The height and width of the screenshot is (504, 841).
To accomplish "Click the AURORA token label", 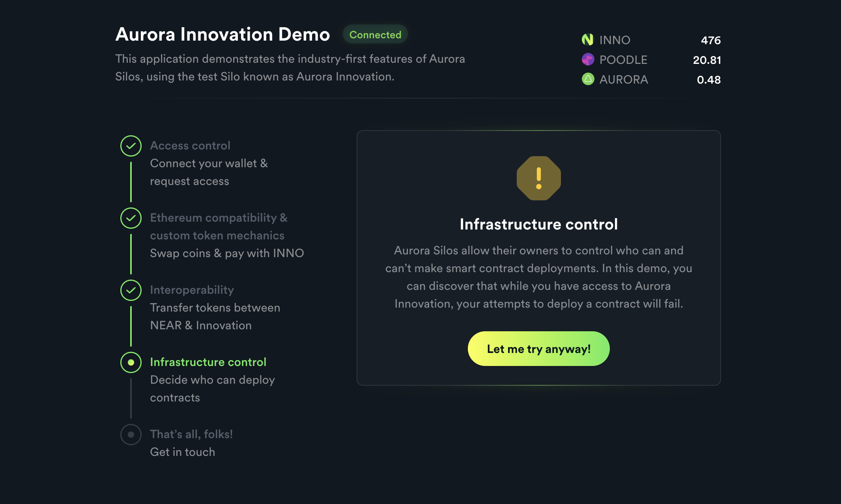I will [624, 79].
